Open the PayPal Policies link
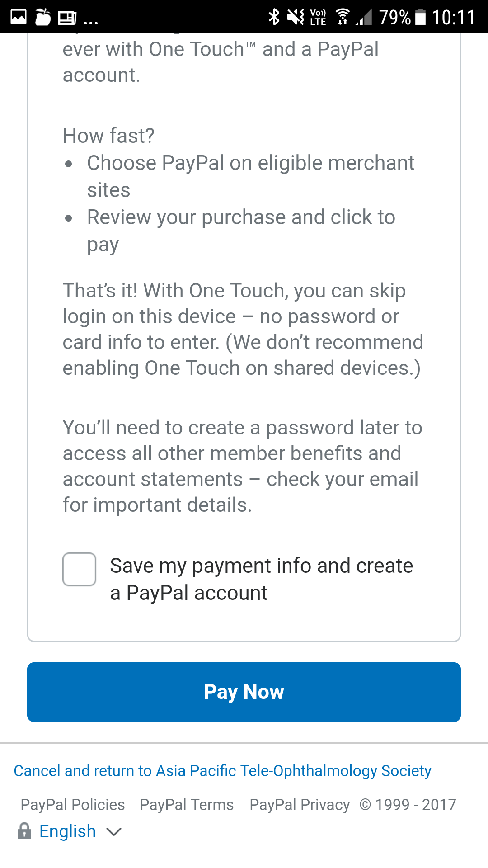The image size is (488, 868). click(x=73, y=805)
